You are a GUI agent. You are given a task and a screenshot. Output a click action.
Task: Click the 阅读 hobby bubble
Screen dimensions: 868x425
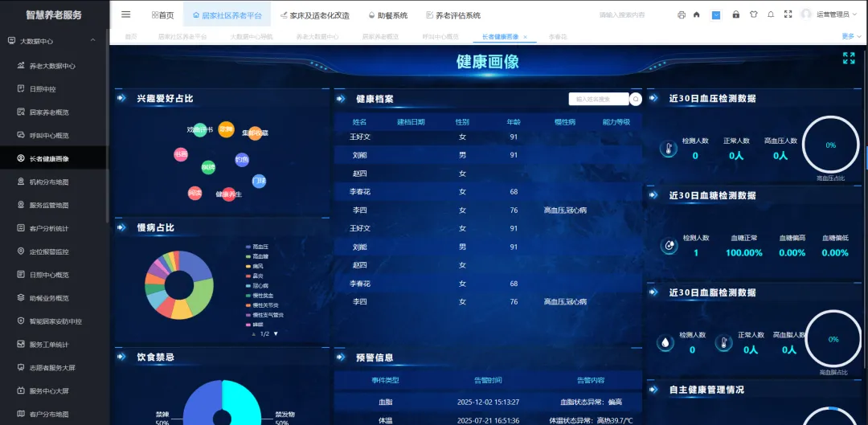[x=194, y=193]
